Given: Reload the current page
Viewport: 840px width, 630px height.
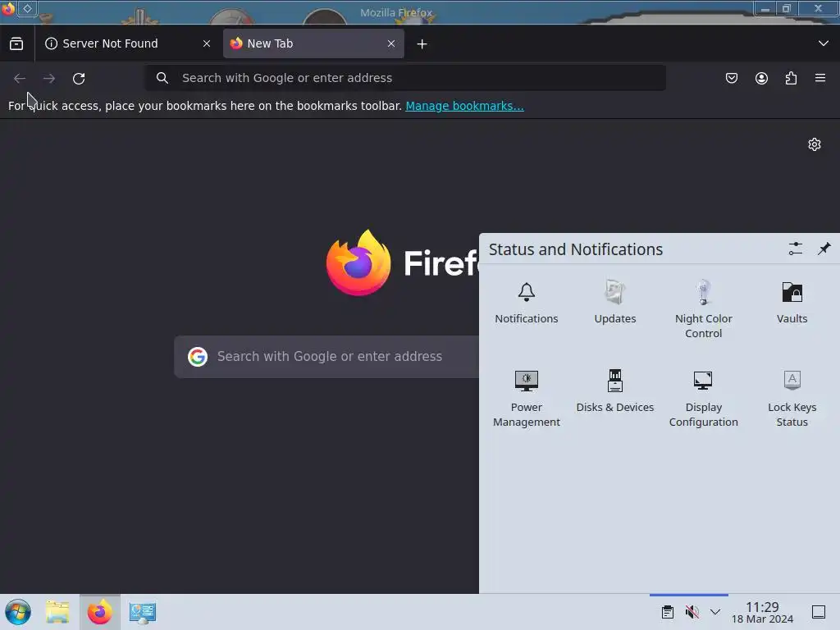Looking at the screenshot, I should (x=79, y=78).
